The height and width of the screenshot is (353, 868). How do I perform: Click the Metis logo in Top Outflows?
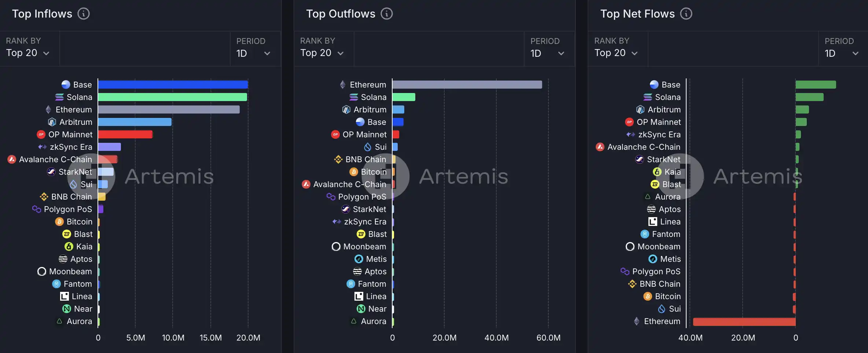point(359,259)
